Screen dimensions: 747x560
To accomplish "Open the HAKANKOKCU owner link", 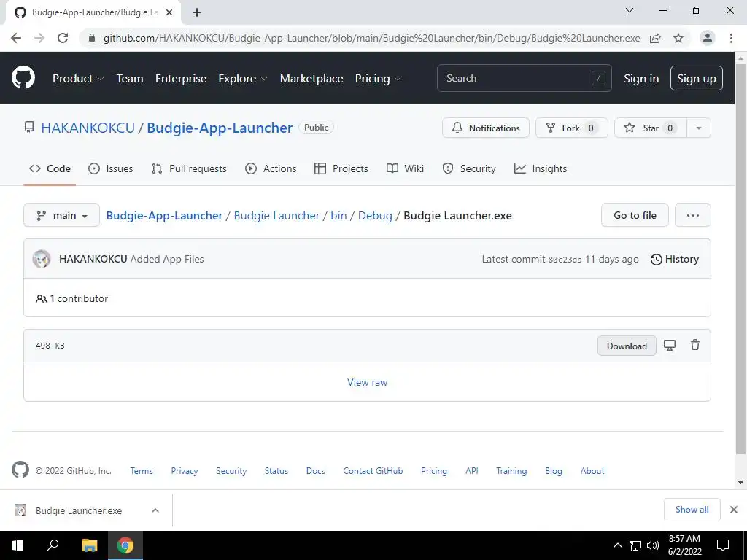I will coord(88,128).
